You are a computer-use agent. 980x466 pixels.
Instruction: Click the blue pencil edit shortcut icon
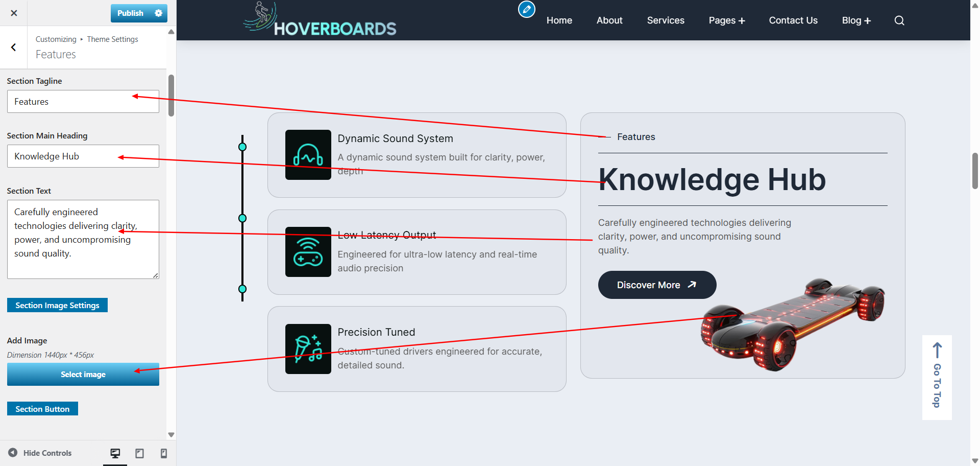[x=527, y=9]
